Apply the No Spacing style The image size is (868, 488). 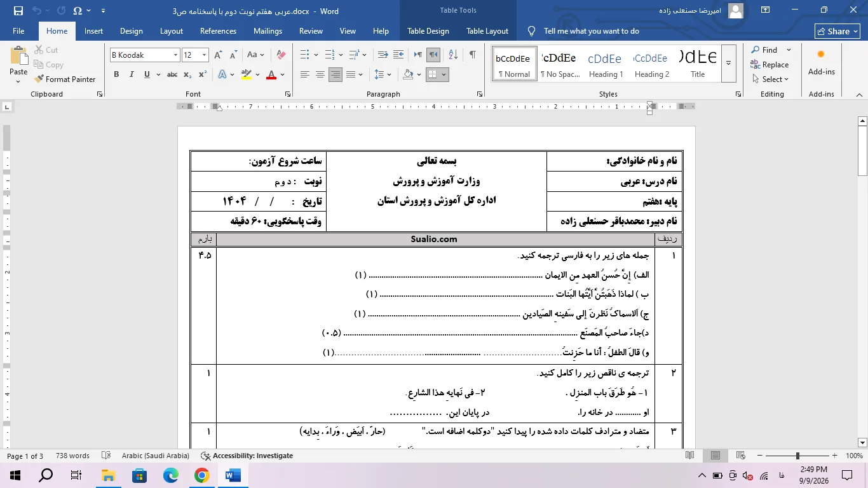click(560, 63)
